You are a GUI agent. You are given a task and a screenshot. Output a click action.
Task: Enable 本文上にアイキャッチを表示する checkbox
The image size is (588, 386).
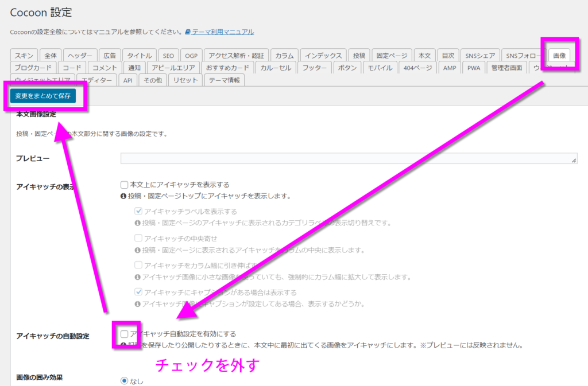(x=124, y=185)
